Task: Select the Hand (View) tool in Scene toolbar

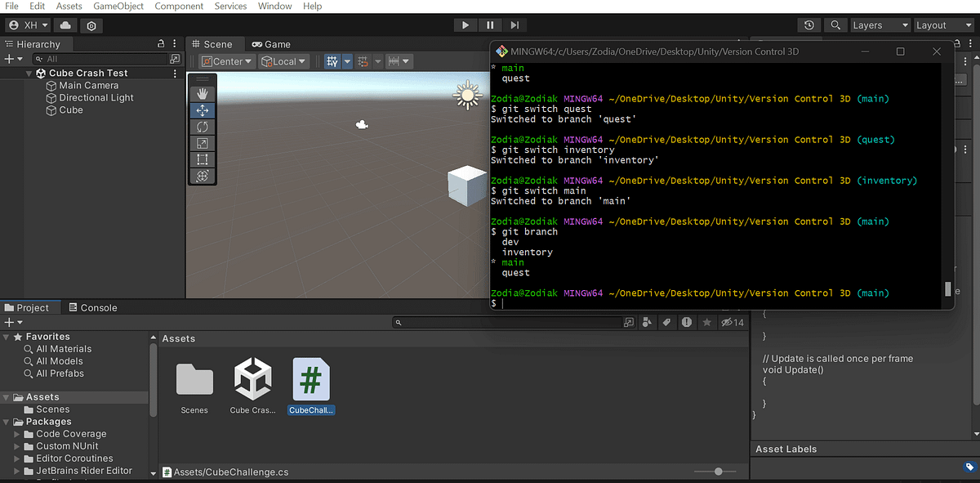Action: (203, 93)
